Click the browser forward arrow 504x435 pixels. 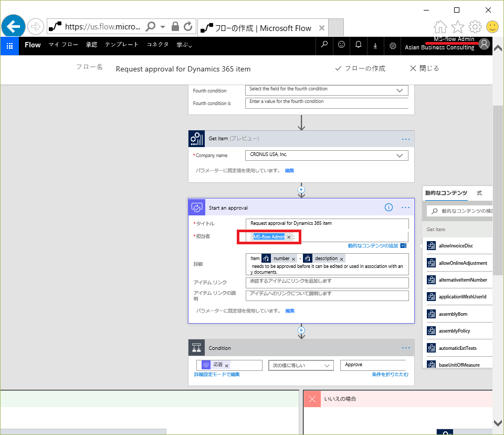35,26
